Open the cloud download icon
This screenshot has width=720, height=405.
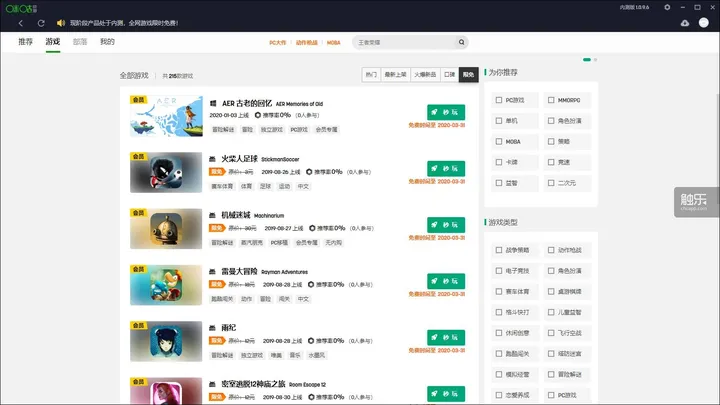tap(685, 23)
